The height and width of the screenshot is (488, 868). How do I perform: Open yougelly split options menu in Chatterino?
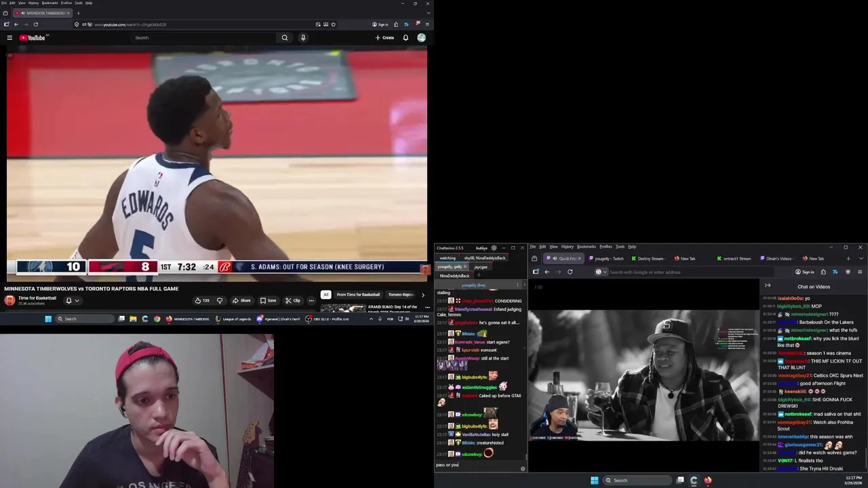[517, 285]
